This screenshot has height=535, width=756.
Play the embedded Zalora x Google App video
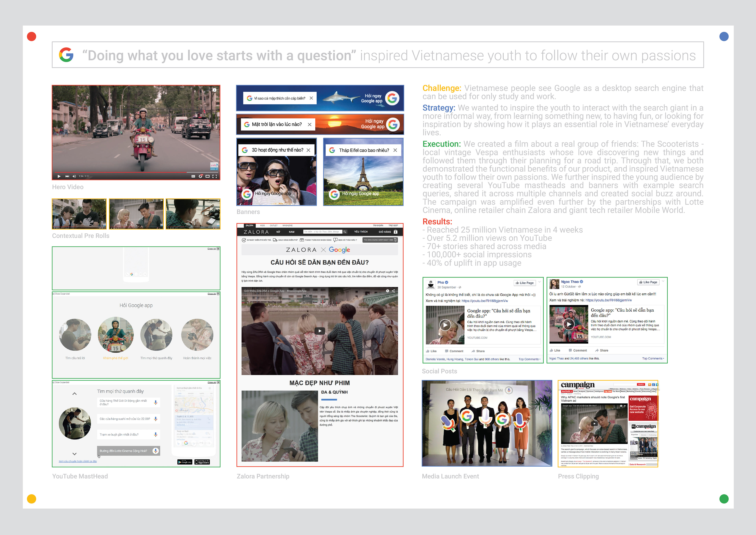[320, 331]
